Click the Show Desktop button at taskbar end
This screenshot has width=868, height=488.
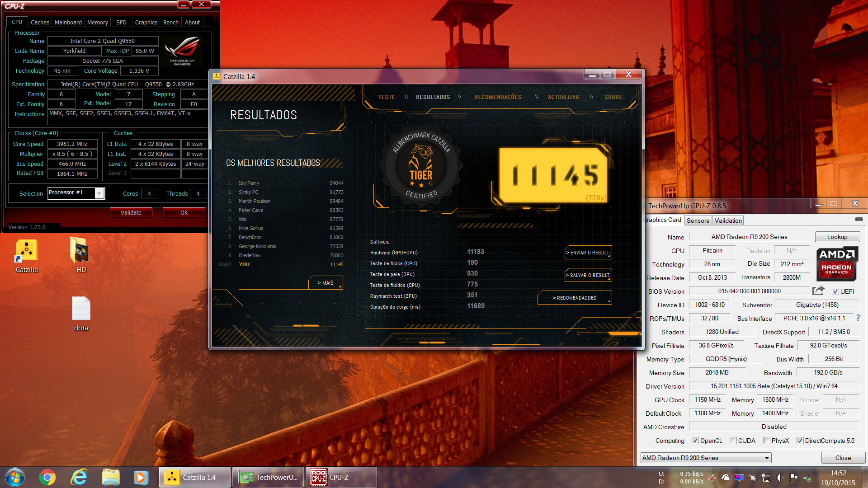point(864,478)
